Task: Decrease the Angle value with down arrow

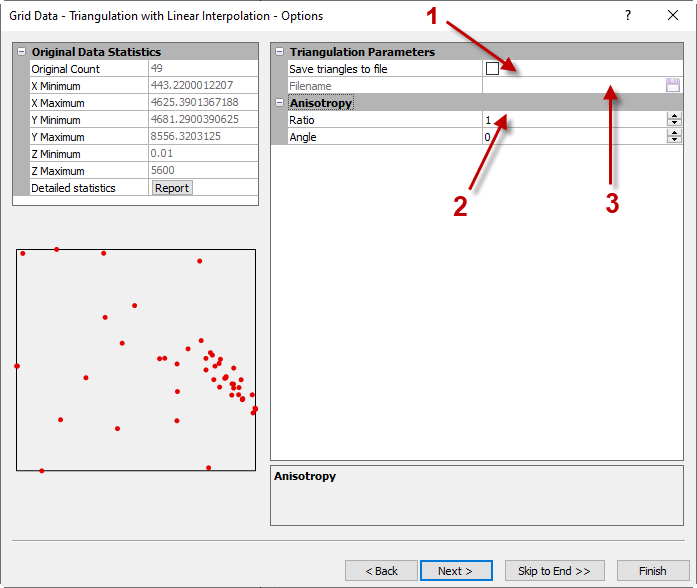Action: click(674, 140)
